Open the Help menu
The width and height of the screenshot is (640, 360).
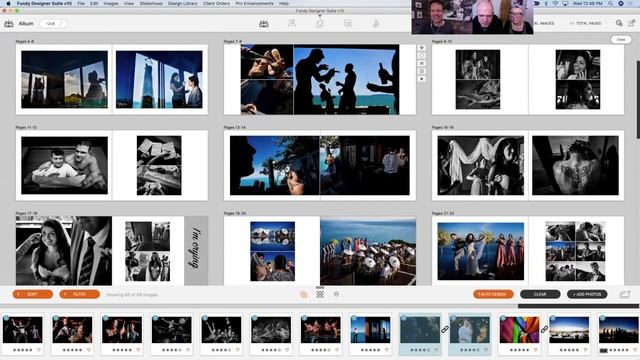(x=284, y=3)
